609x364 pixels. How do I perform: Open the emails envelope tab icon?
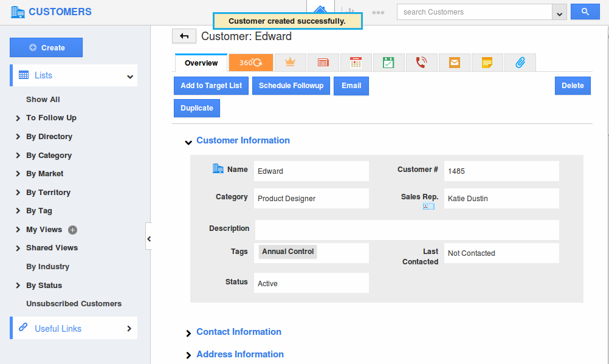tap(455, 63)
